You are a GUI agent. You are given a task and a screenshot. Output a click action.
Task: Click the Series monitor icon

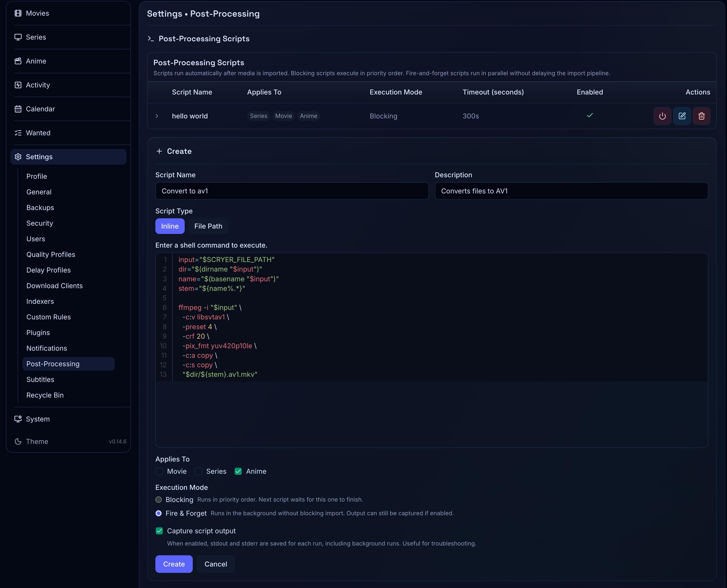coord(18,37)
